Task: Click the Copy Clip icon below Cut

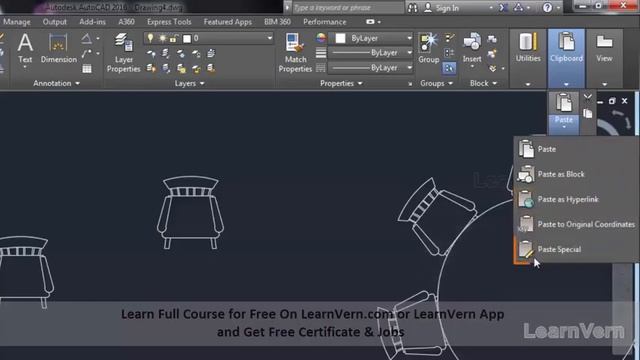Action: [587, 113]
